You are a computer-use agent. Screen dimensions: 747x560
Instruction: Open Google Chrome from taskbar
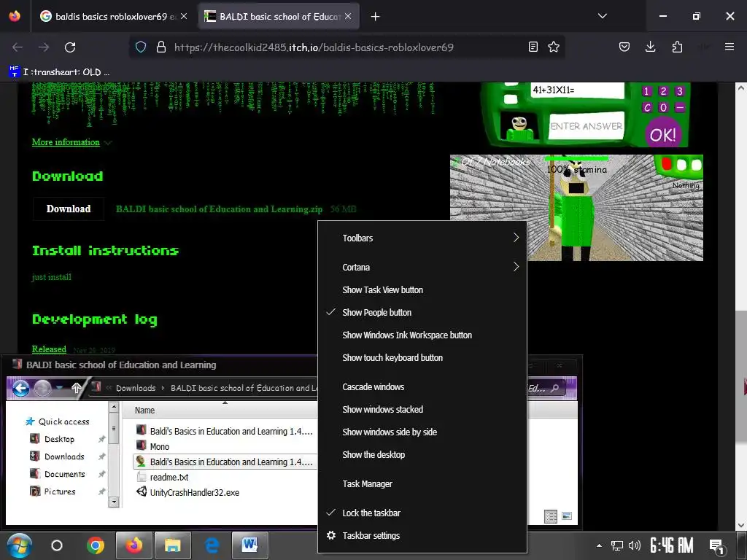click(96, 545)
